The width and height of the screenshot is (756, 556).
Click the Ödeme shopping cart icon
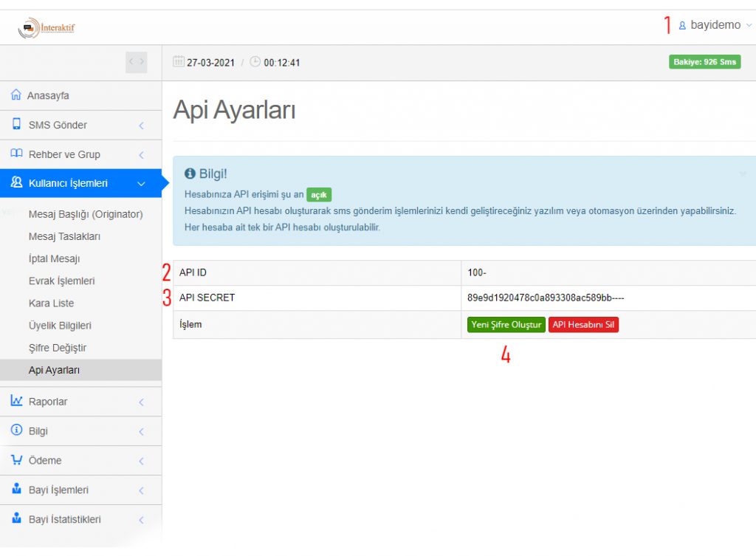pyautogui.click(x=16, y=460)
